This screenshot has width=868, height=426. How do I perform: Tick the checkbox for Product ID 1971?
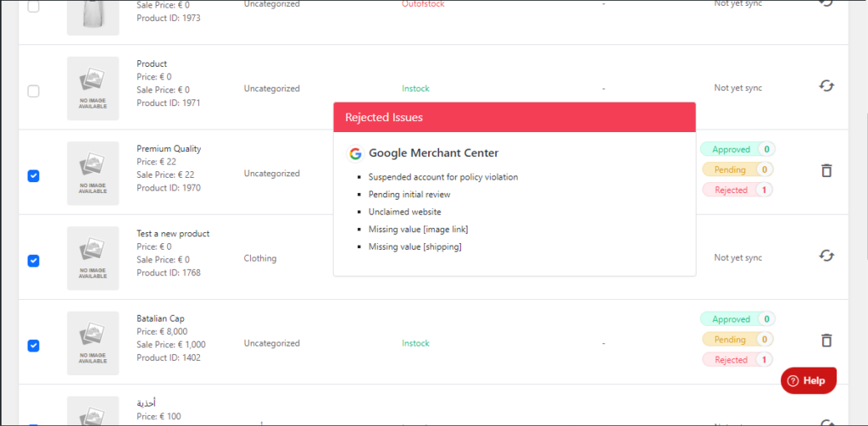(34, 91)
